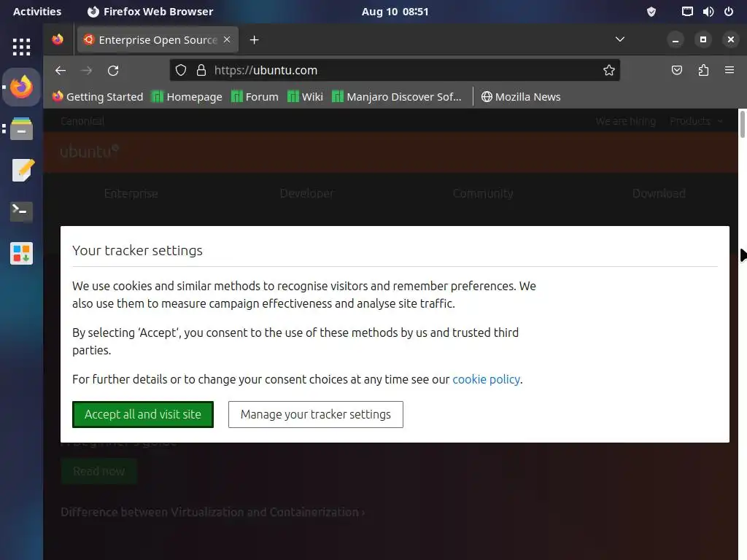This screenshot has width=747, height=560.
Task: Open the Wiki bookmark
Action: point(306,97)
